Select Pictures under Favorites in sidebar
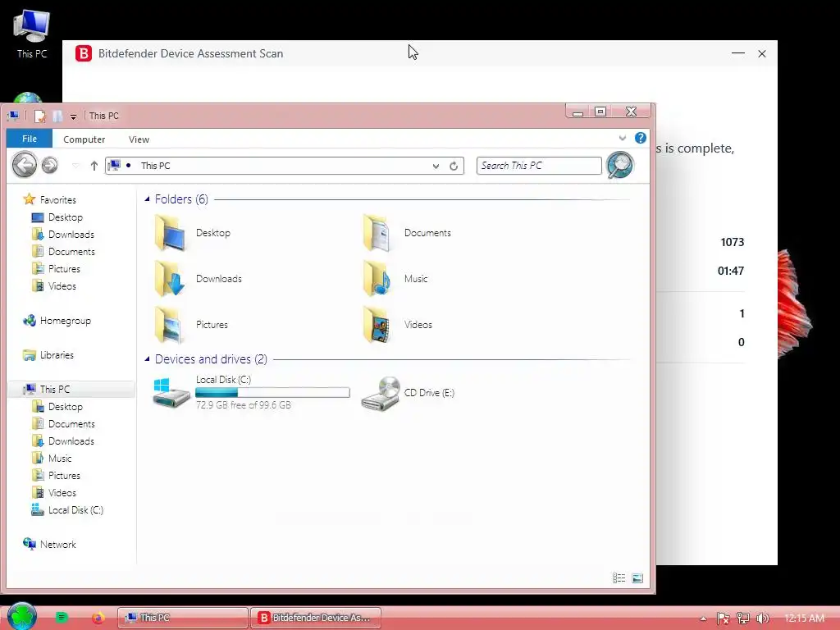This screenshot has width=840, height=630. [64, 269]
